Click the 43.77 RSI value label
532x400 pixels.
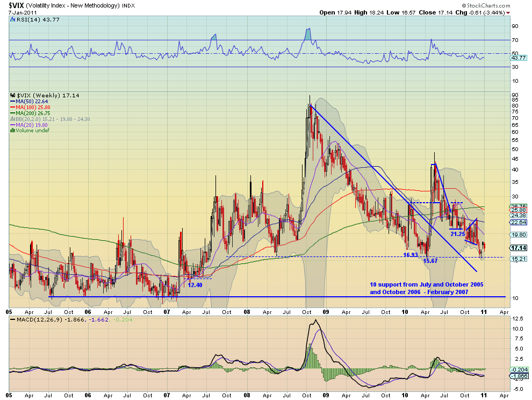tap(519, 58)
